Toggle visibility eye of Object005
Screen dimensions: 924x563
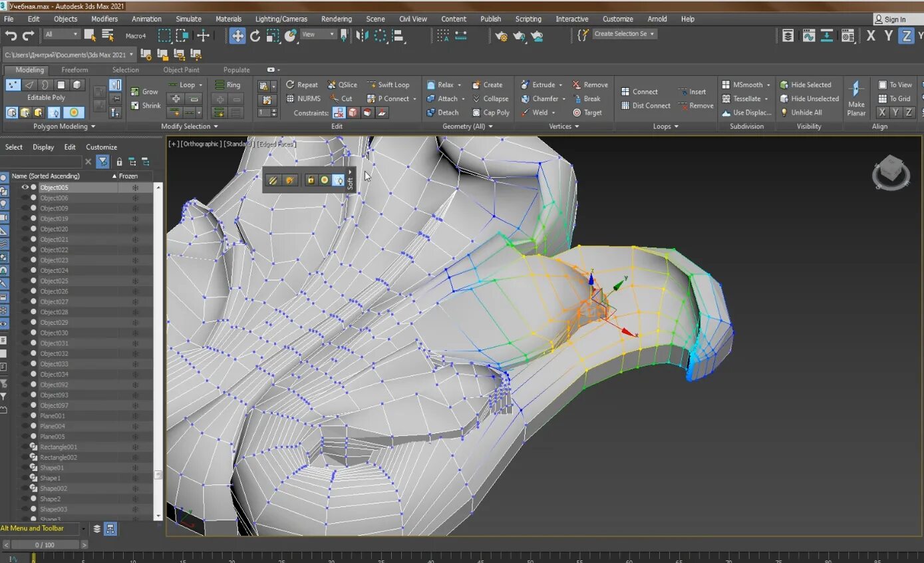(25, 188)
